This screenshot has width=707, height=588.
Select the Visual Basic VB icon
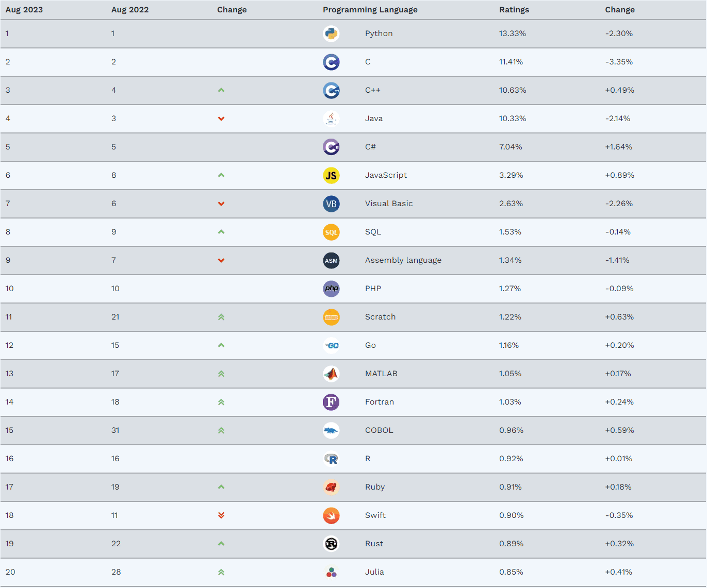point(331,204)
